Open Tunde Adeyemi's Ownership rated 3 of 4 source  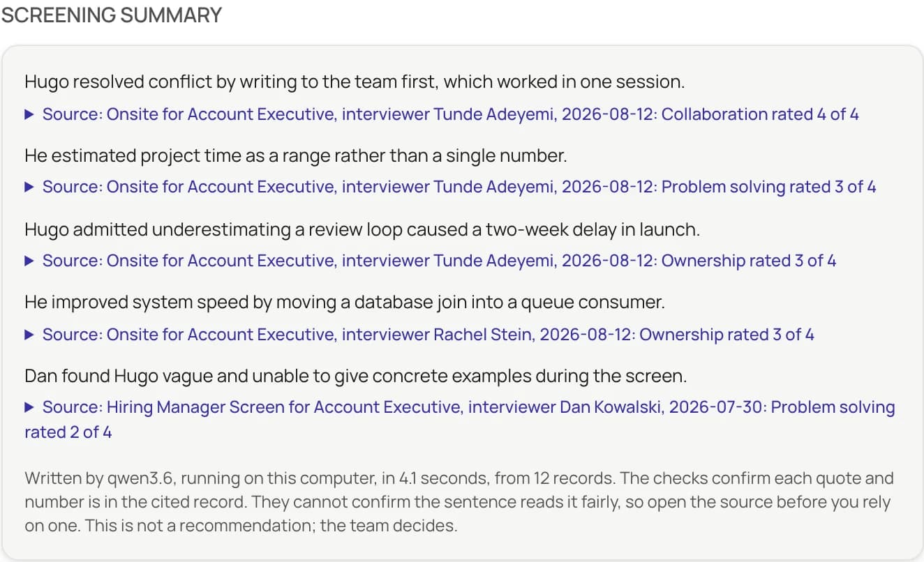(440, 261)
